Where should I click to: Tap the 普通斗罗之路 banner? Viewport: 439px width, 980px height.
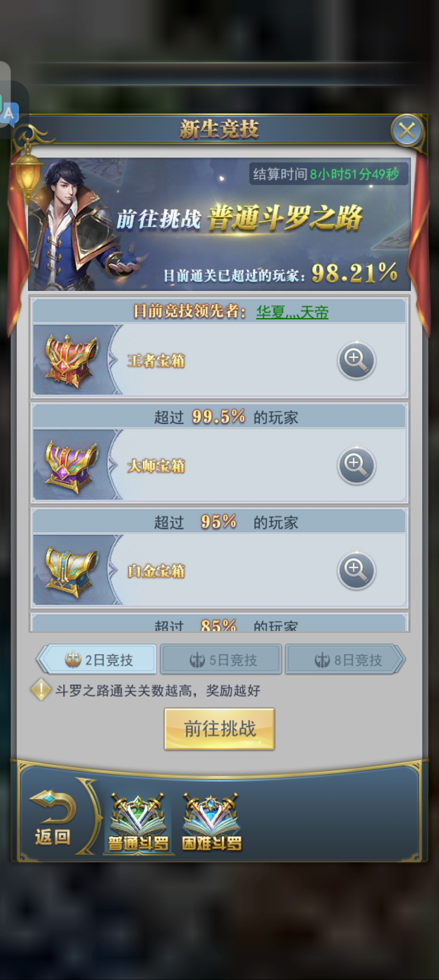pos(219,224)
